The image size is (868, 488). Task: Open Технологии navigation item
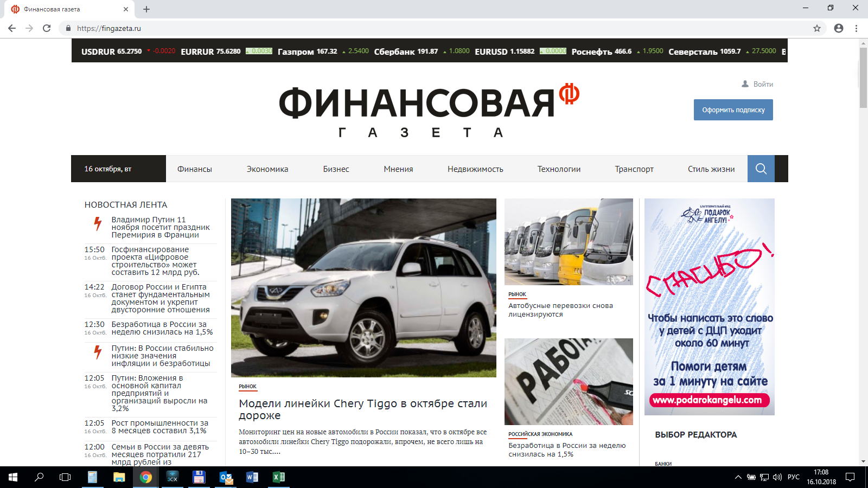(559, 169)
